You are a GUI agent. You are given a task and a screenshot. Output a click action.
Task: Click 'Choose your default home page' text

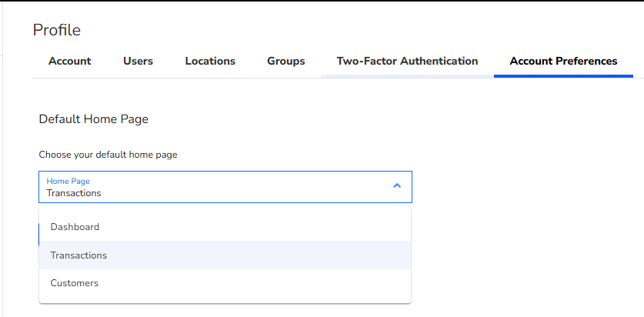pos(108,155)
